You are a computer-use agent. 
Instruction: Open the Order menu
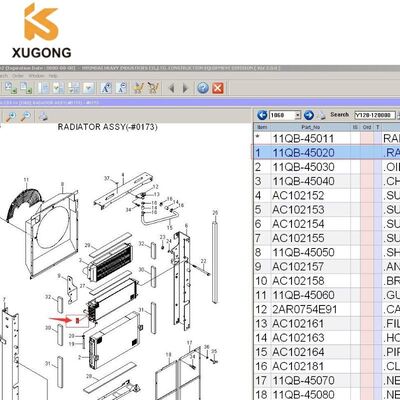(18, 76)
